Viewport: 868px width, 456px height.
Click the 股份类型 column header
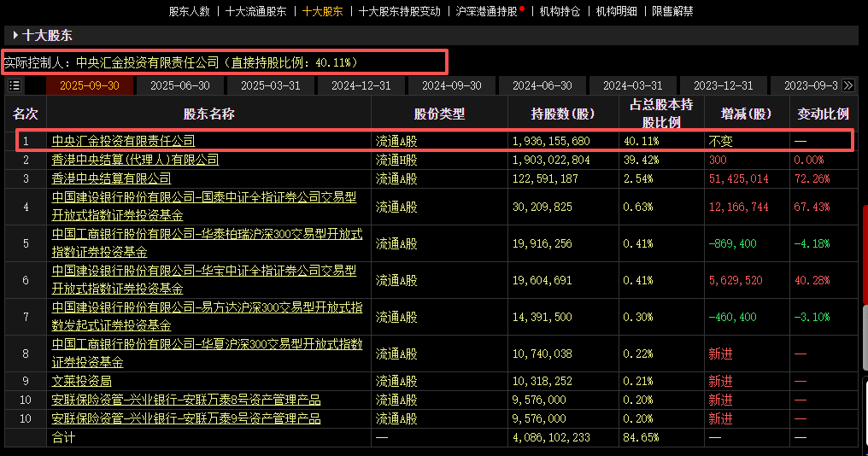click(x=439, y=114)
